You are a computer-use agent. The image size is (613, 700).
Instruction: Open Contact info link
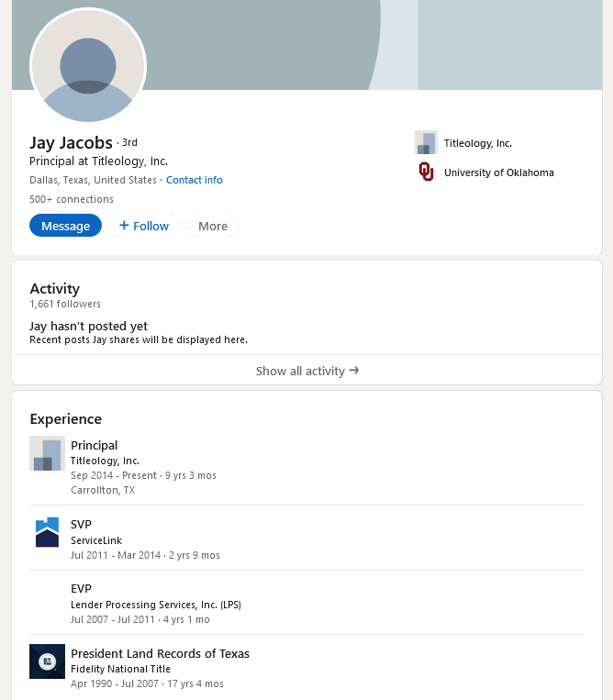(x=195, y=180)
